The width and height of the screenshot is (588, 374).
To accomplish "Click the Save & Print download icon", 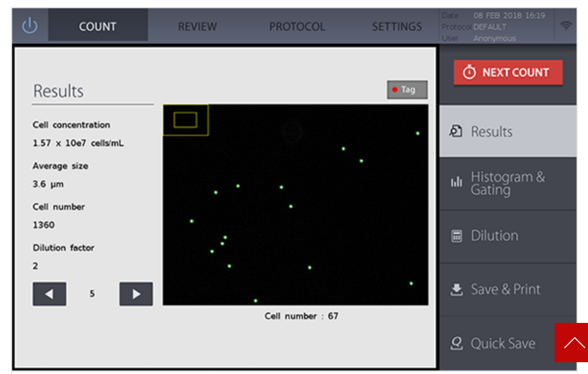I will (457, 290).
